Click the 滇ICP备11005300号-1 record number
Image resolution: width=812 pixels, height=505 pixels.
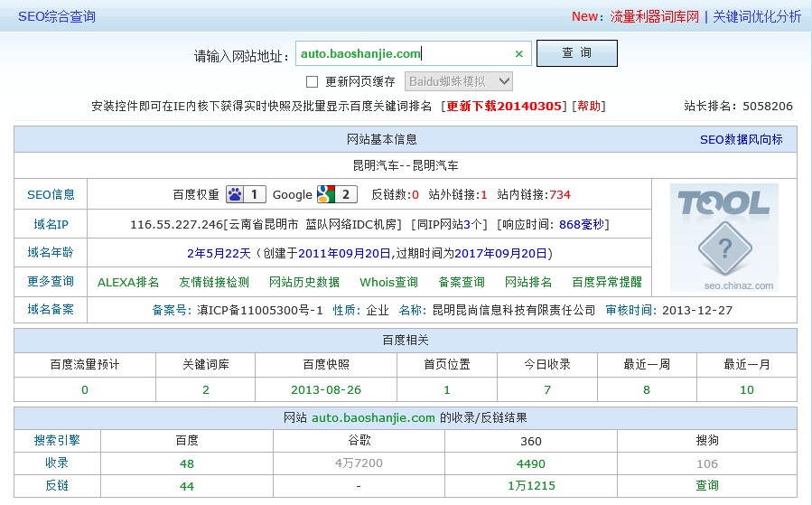click(x=259, y=310)
